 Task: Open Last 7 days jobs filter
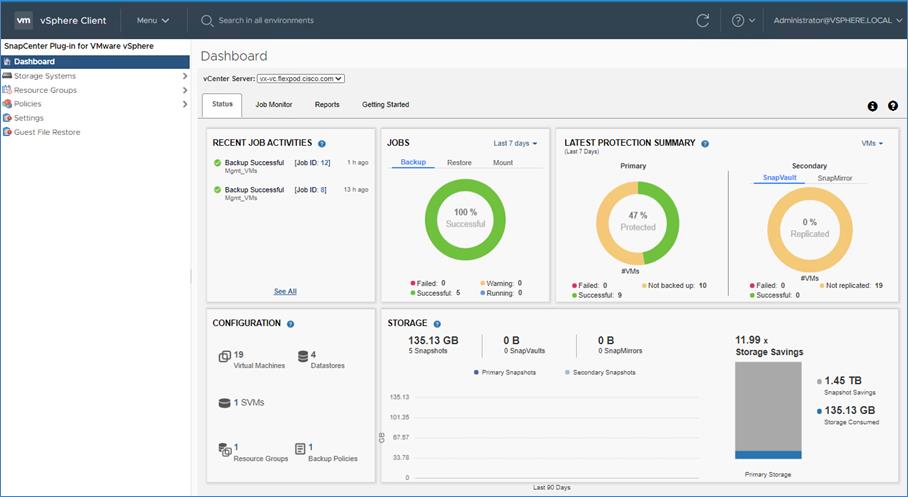click(515, 143)
